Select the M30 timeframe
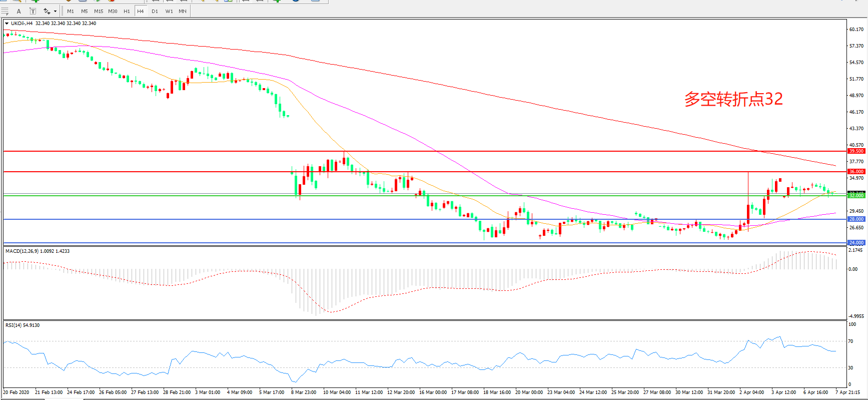The height and width of the screenshot is (400, 868). tap(113, 11)
